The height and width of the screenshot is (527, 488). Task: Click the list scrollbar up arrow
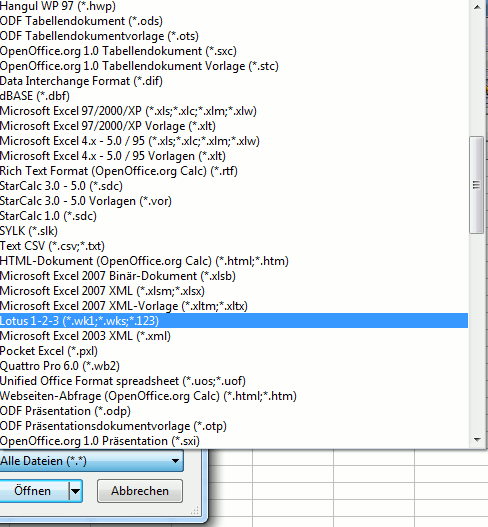(477, 7)
